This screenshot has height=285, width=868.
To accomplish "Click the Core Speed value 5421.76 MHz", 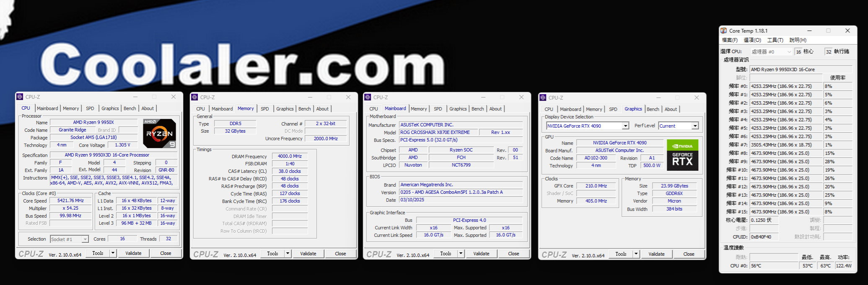I will coord(70,201).
